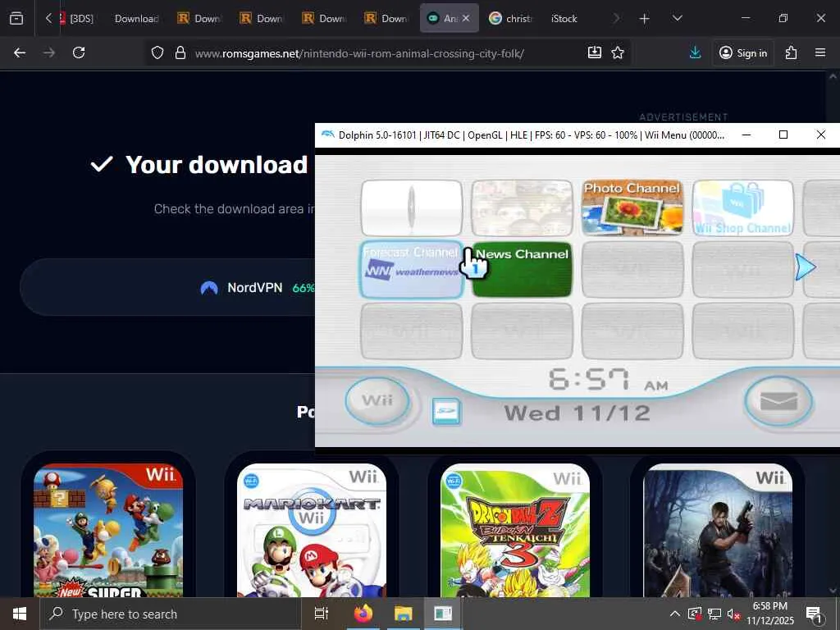This screenshot has height=630, width=840.
Task: Open New Super Mario Bros Wii cover
Action: pyautogui.click(x=108, y=531)
